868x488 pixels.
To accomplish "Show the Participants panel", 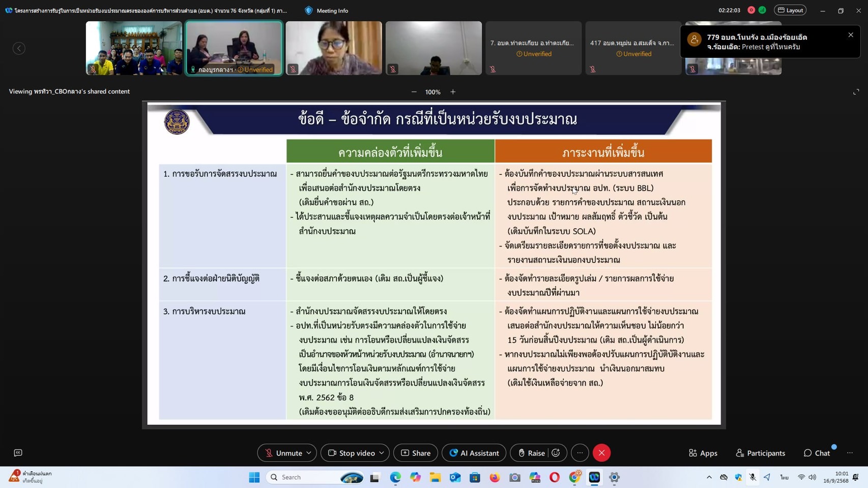I will 760,453.
